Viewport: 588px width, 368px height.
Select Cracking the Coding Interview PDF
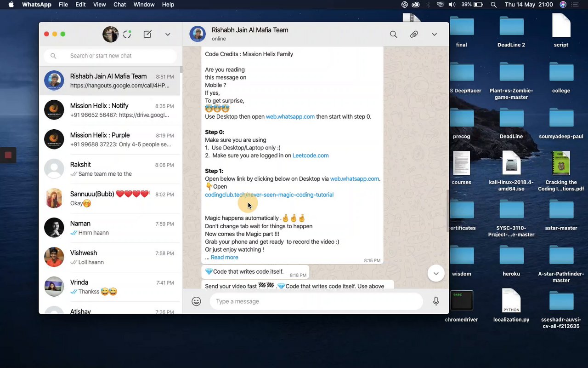(x=561, y=171)
